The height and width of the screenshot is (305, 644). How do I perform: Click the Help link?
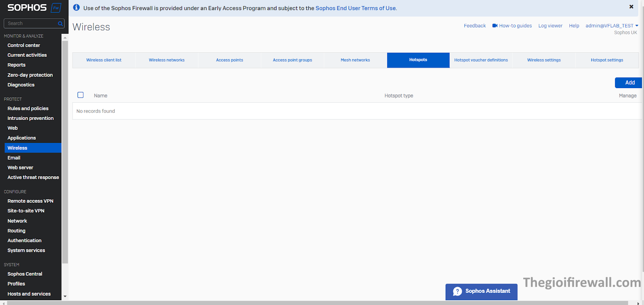(x=574, y=26)
